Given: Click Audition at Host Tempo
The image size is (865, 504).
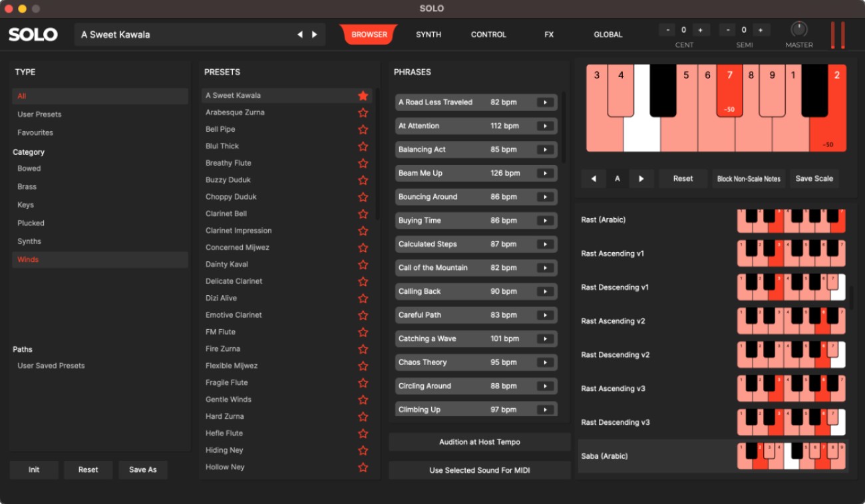Looking at the screenshot, I should click(478, 441).
